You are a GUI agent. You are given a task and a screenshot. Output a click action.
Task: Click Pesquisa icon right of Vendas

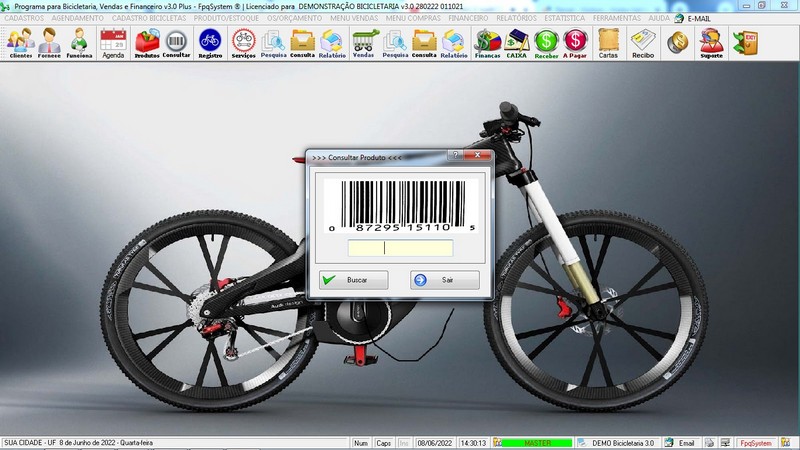395,43
